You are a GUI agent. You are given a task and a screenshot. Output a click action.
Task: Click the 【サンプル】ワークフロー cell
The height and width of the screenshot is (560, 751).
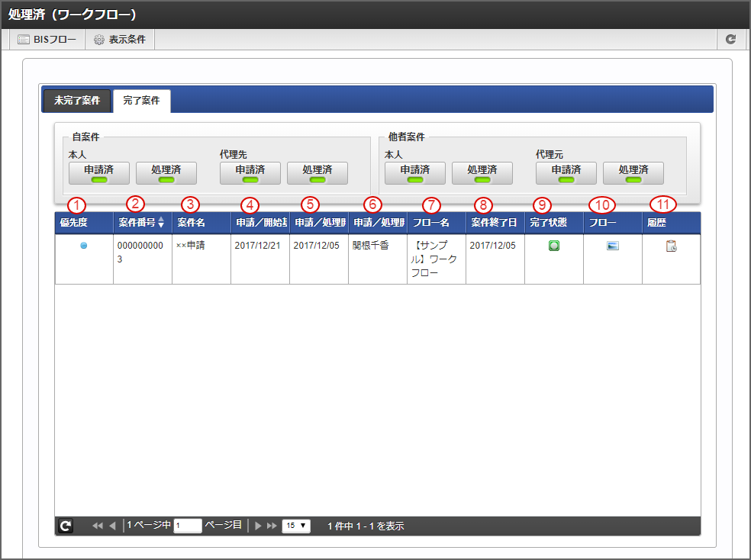(437, 259)
